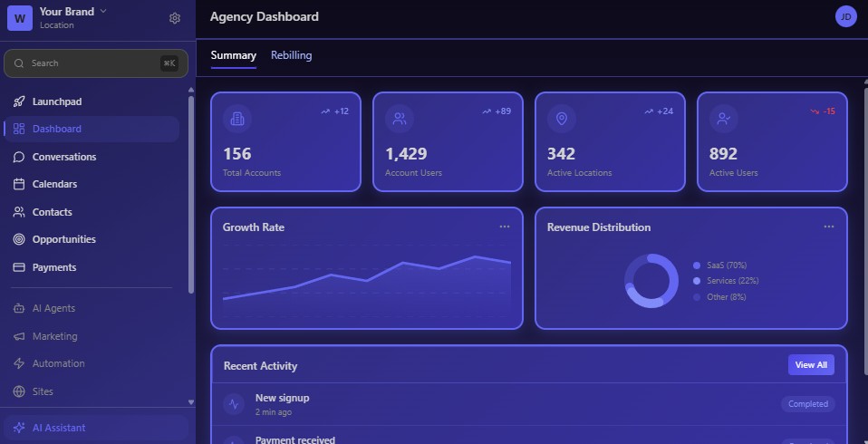The height and width of the screenshot is (444, 868).
Task: Switch to the Rebilling tab
Action: point(291,55)
